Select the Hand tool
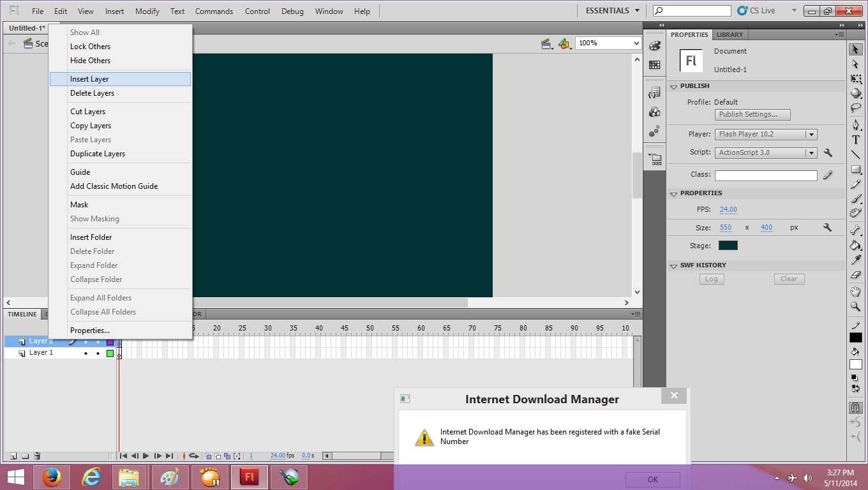The width and height of the screenshot is (868, 490). pos(856,292)
